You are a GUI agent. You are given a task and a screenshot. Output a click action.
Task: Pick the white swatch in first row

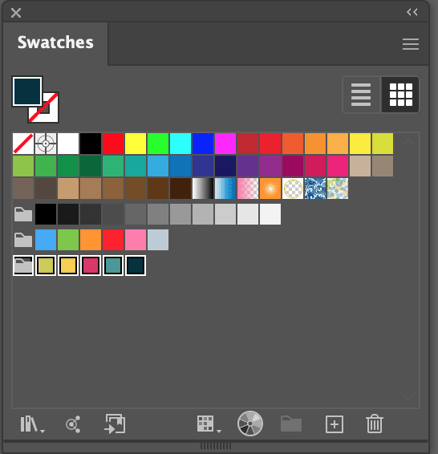tap(68, 144)
